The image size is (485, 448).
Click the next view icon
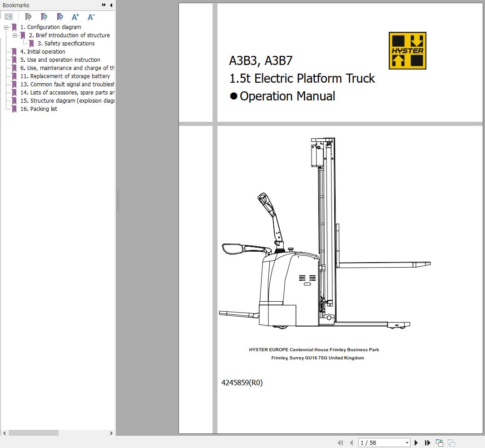pos(451,443)
